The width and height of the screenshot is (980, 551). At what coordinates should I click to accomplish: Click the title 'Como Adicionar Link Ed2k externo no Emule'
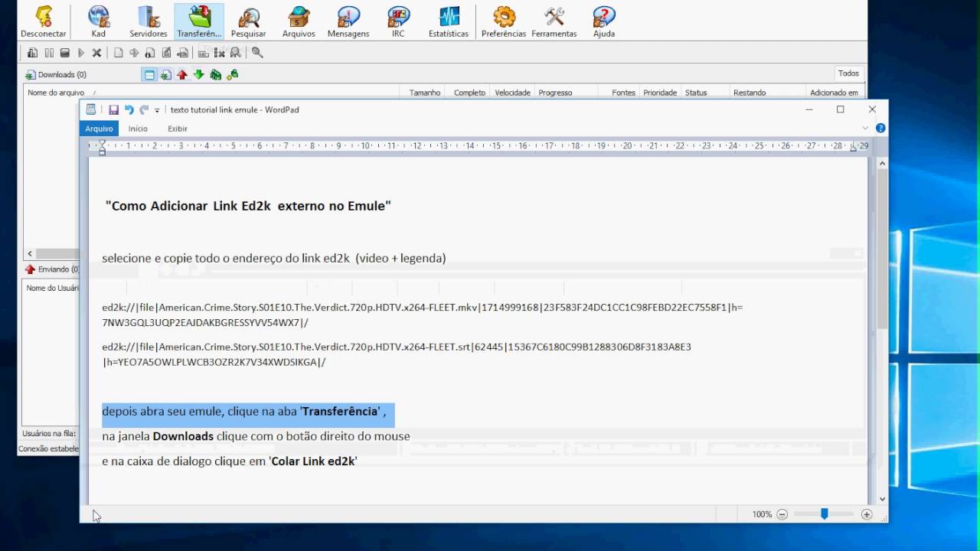point(248,206)
